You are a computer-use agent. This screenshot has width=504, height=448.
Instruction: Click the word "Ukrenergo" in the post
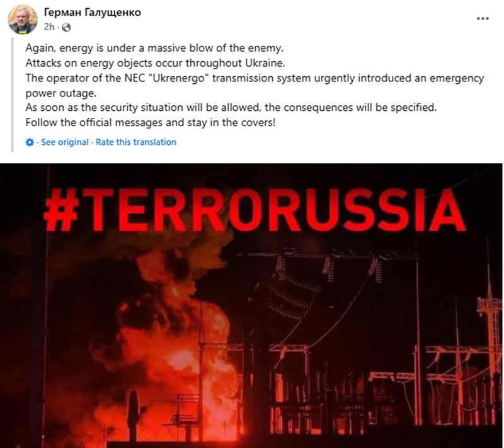coord(179,78)
